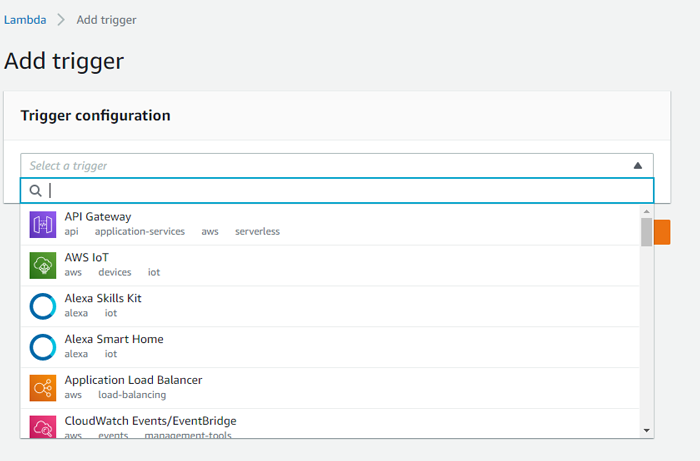
Task: Click the trigger list scrollbar thumb
Action: pos(646,232)
